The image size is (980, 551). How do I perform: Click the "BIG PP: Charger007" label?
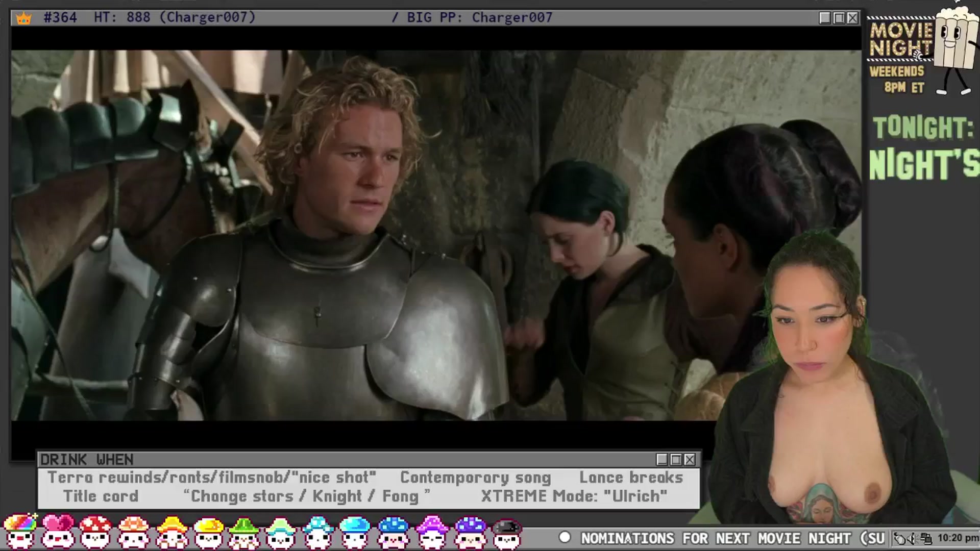(479, 17)
